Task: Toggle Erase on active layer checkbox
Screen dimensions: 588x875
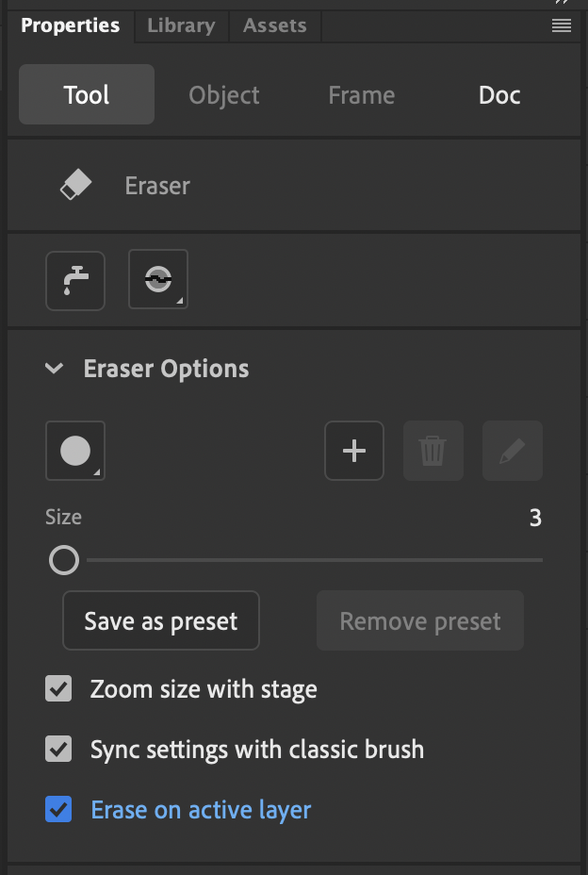Action: 58,809
